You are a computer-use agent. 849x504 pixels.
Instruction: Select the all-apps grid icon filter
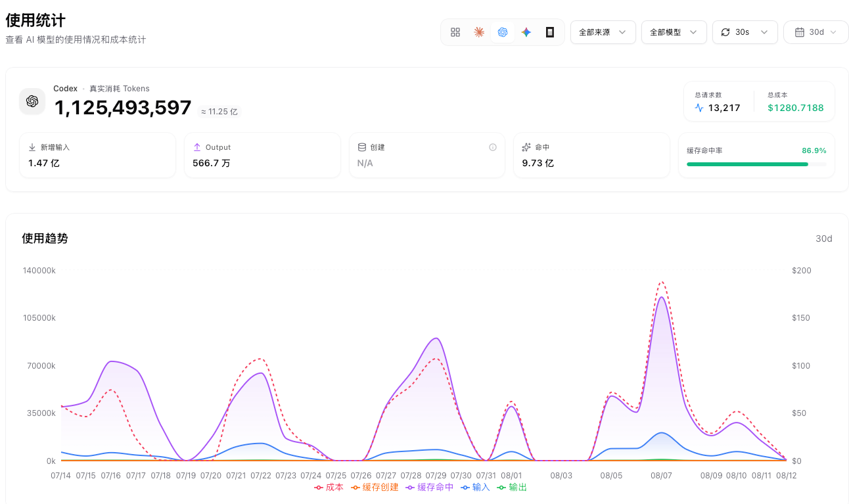(455, 32)
